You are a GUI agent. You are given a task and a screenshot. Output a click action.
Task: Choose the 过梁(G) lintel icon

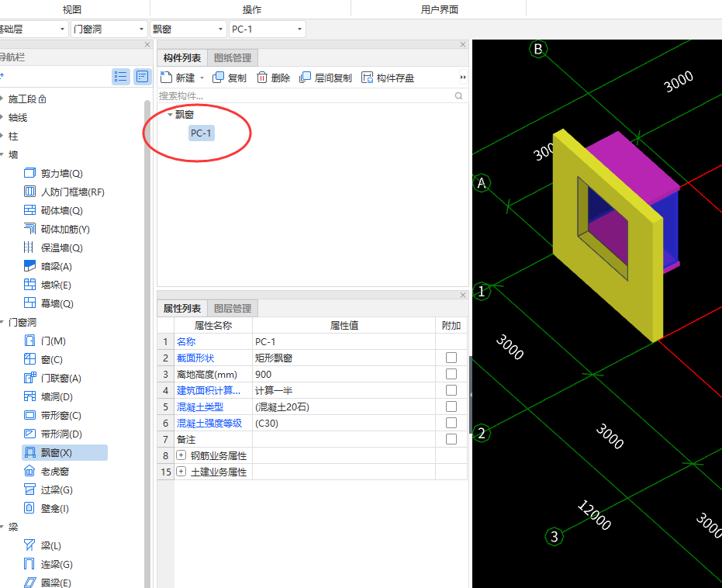(29, 489)
